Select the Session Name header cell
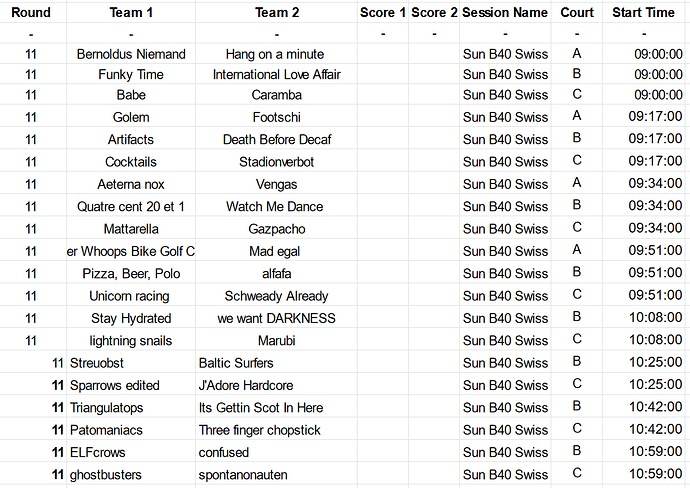Screen dimensions: 690x488 coord(505,12)
